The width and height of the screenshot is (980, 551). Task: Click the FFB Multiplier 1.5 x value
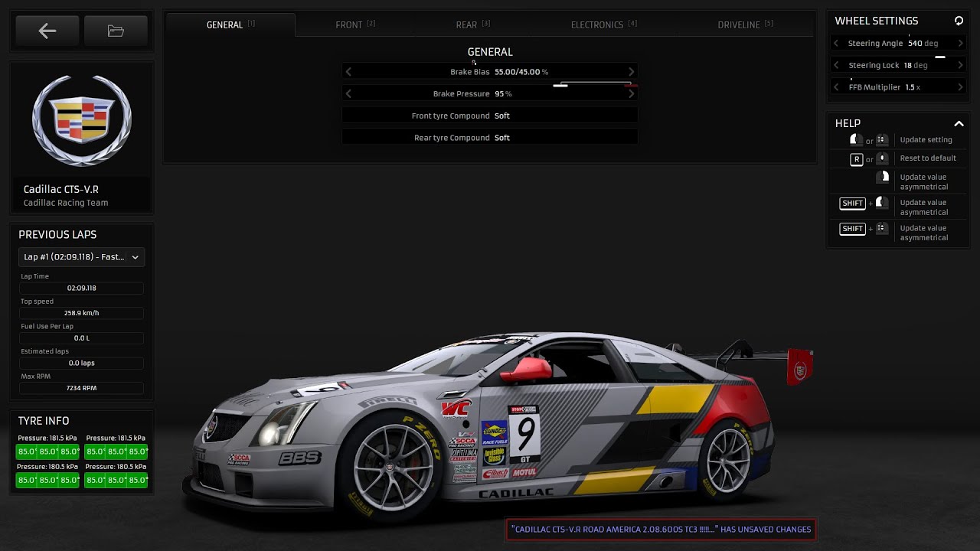coord(913,87)
